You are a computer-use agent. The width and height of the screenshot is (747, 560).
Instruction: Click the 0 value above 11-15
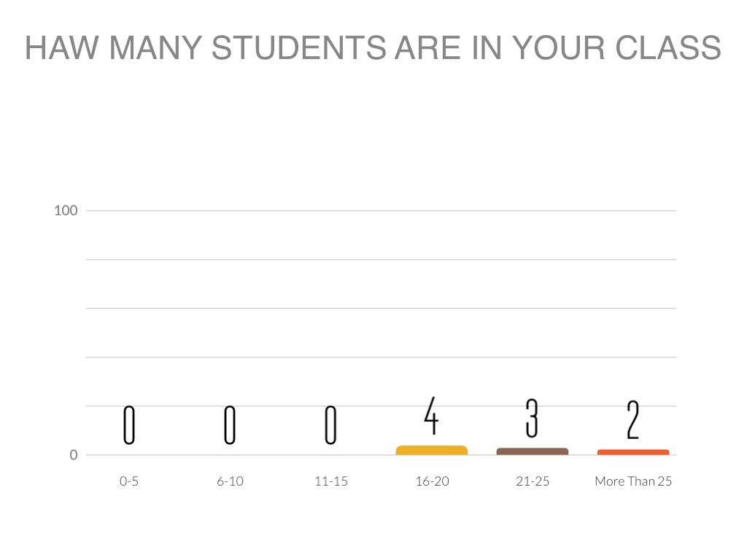(x=330, y=425)
